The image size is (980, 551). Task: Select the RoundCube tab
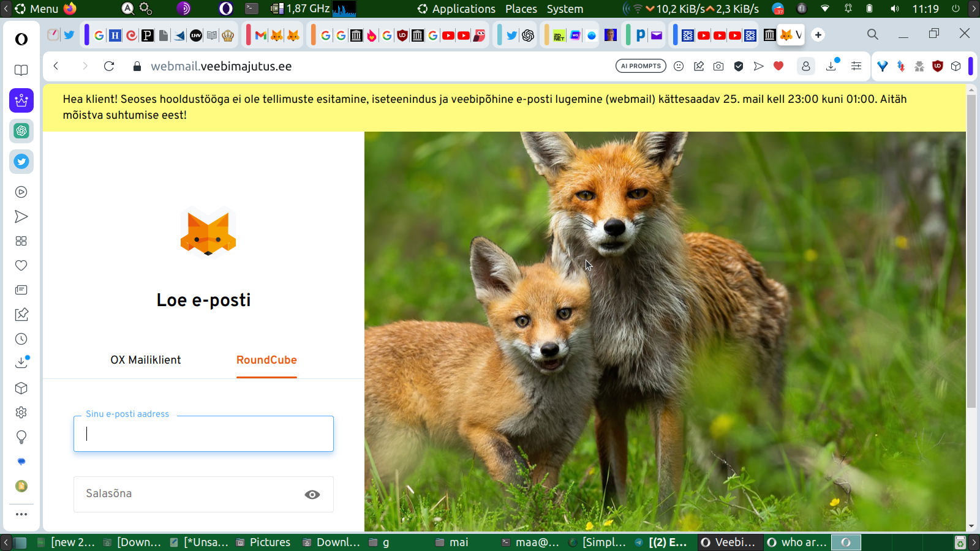point(266,360)
